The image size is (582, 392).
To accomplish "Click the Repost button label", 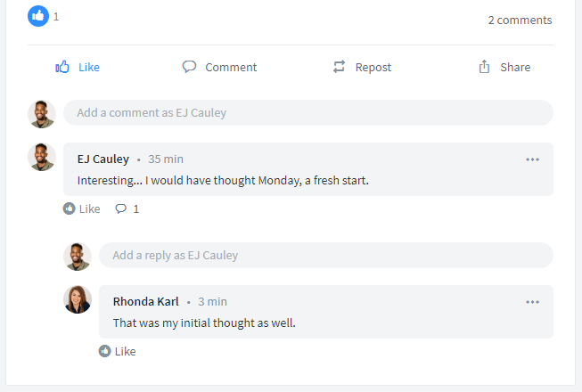I will [373, 68].
